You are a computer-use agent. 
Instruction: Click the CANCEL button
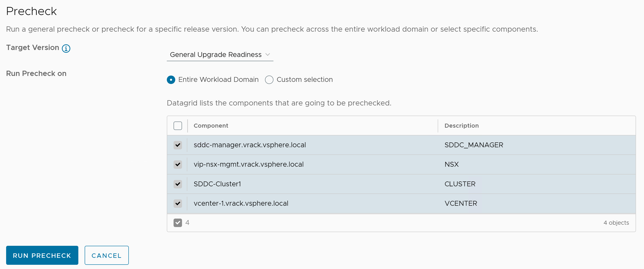(106, 255)
